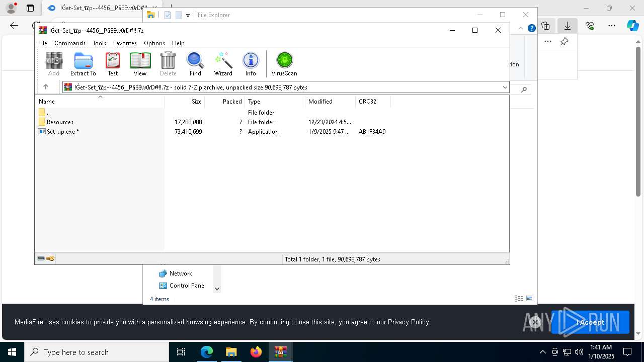Click the taskbar search box
644x362 pixels.
(x=97, y=352)
